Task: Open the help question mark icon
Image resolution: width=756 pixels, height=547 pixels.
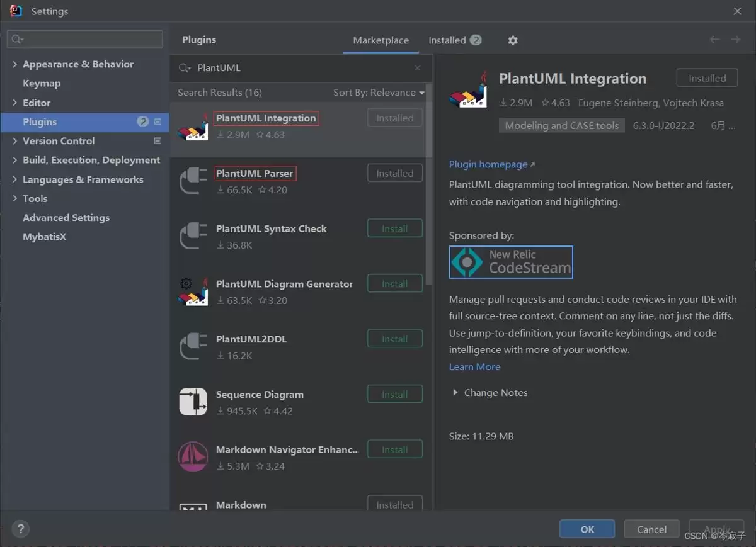Action: (20, 529)
